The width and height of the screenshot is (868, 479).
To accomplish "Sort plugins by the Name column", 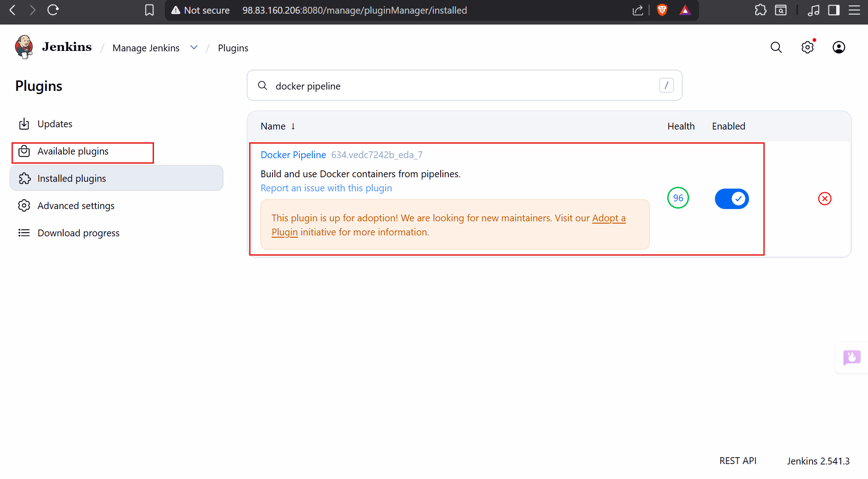I will click(x=278, y=126).
